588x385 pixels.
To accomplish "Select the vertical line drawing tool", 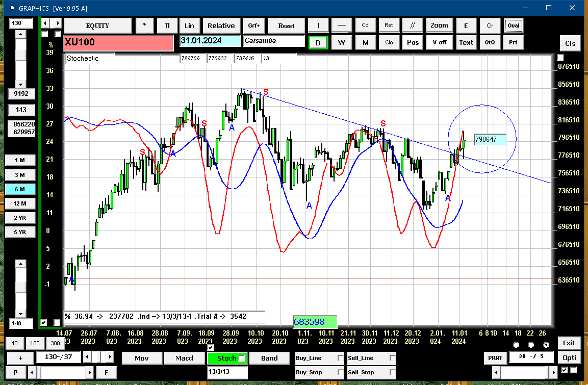I will coord(318,25).
